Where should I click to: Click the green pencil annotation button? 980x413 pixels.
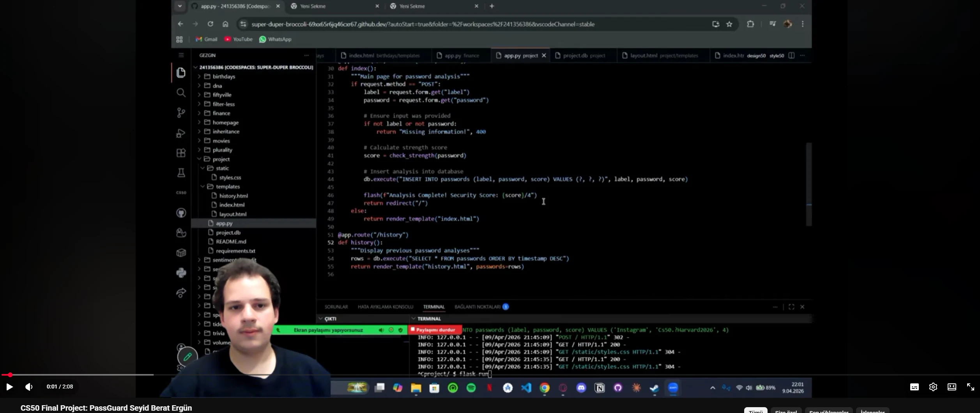tap(188, 357)
